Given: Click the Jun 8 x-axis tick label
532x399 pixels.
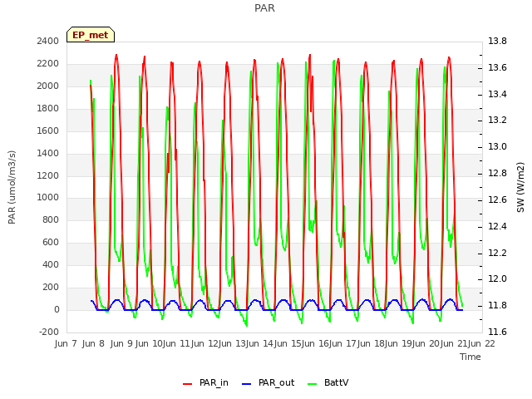Looking at the screenshot, I should 93,343.
